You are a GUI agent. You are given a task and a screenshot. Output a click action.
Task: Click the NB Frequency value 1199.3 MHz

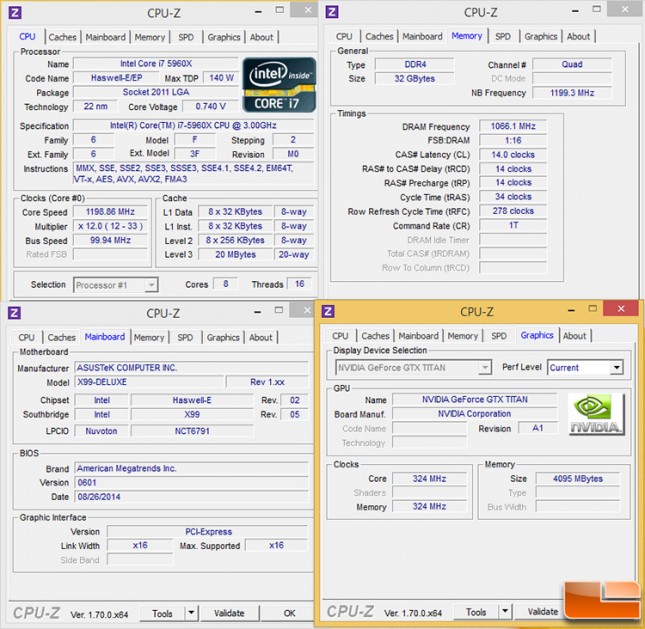pyautogui.click(x=572, y=93)
